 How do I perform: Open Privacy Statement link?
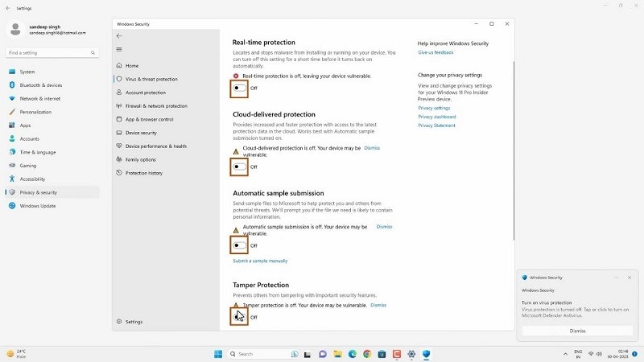point(436,125)
